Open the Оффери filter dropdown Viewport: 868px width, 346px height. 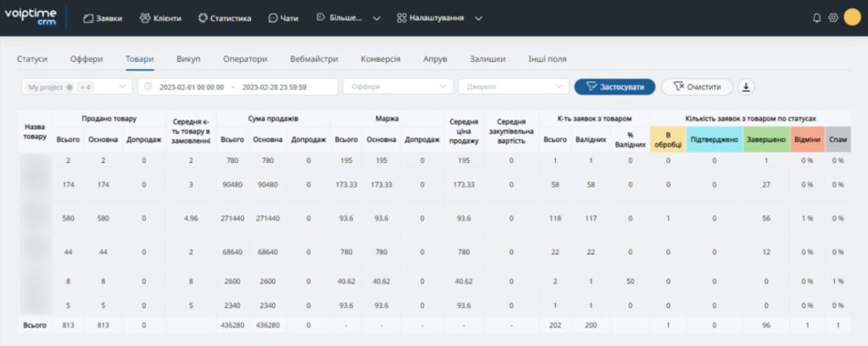(x=398, y=86)
